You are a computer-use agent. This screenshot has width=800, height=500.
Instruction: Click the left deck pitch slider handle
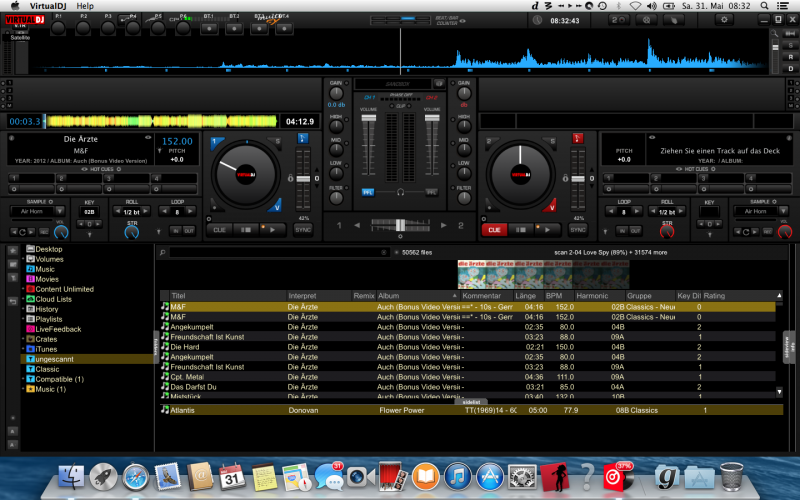(x=303, y=179)
